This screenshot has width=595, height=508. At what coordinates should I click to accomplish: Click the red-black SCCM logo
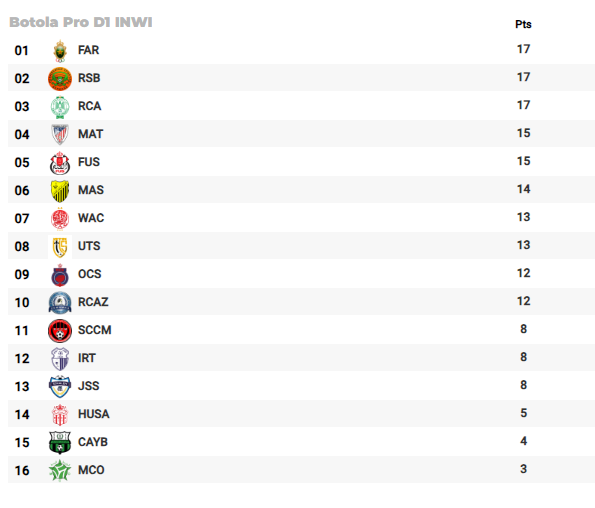pyautogui.click(x=60, y=331)
